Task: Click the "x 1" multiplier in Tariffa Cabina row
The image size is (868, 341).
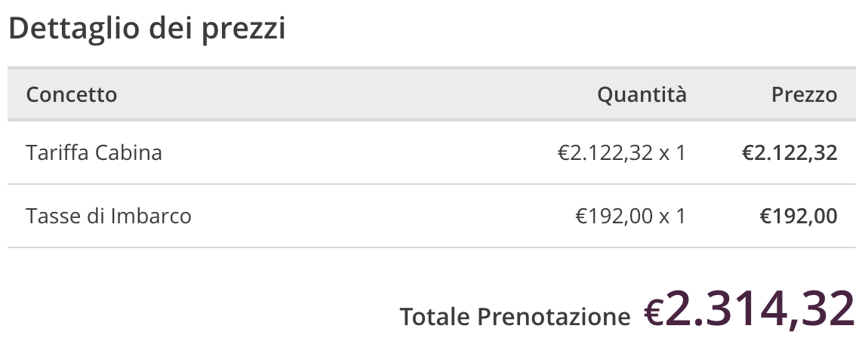Action: (672, 153)
